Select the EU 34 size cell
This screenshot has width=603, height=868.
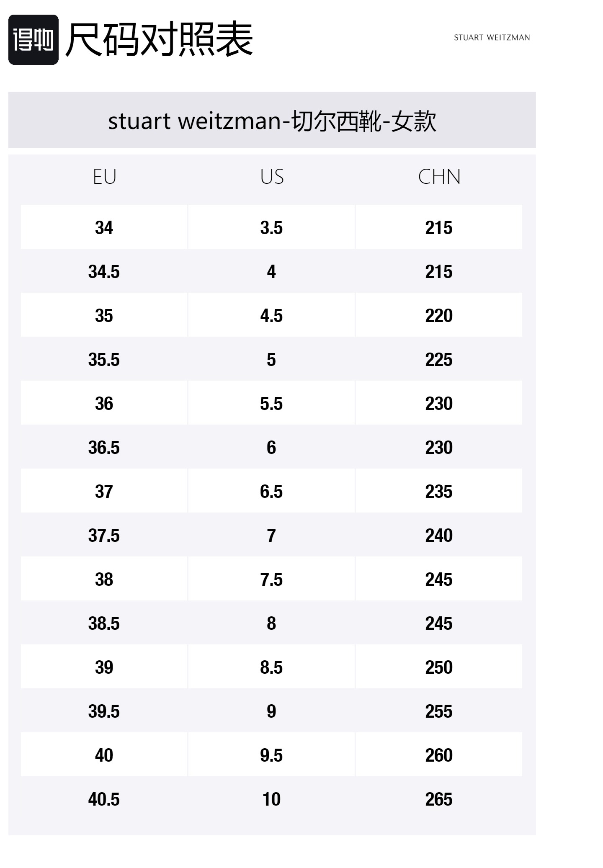click(x=104, y=227)
